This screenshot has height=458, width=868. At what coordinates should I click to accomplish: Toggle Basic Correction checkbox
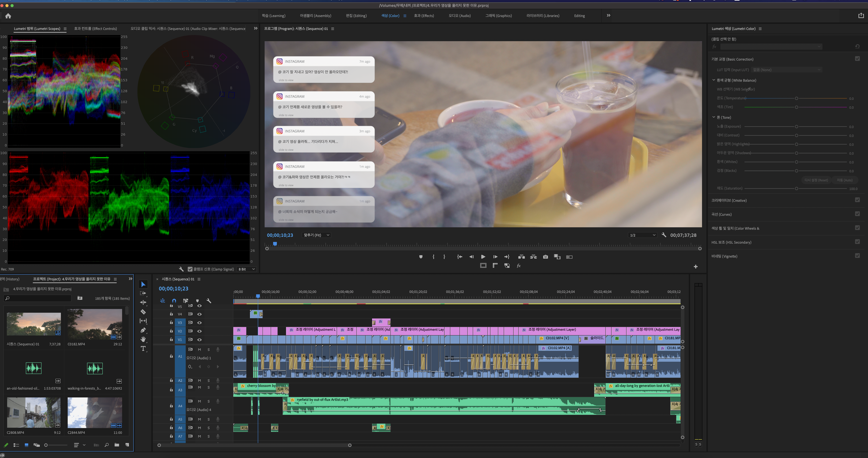pos(857,59)
